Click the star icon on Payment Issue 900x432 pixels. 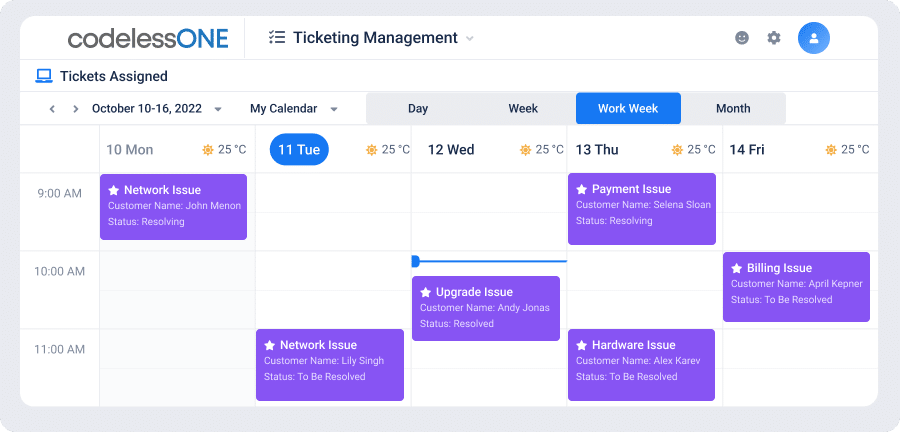click(x=581, y=189)
